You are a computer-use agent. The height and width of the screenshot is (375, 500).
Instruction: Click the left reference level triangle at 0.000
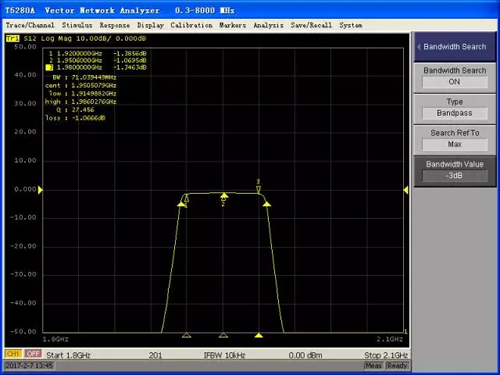click(40, 190)
